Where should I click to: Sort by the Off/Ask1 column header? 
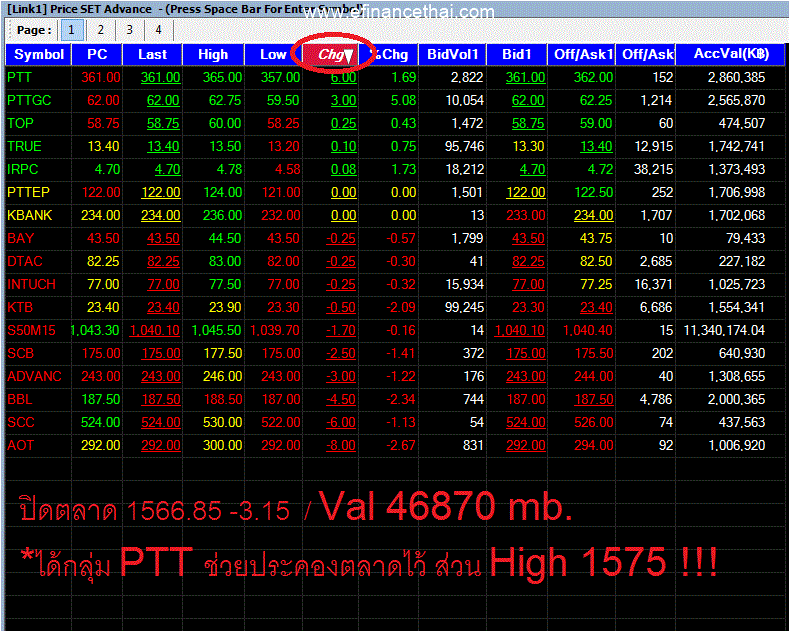(581, 54)
